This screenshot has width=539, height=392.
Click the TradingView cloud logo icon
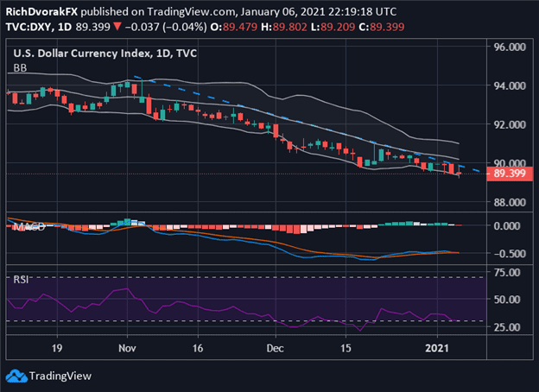16,376
